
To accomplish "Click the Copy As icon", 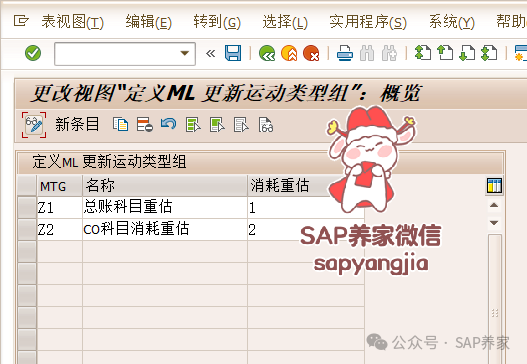I will tap(120, 125).
